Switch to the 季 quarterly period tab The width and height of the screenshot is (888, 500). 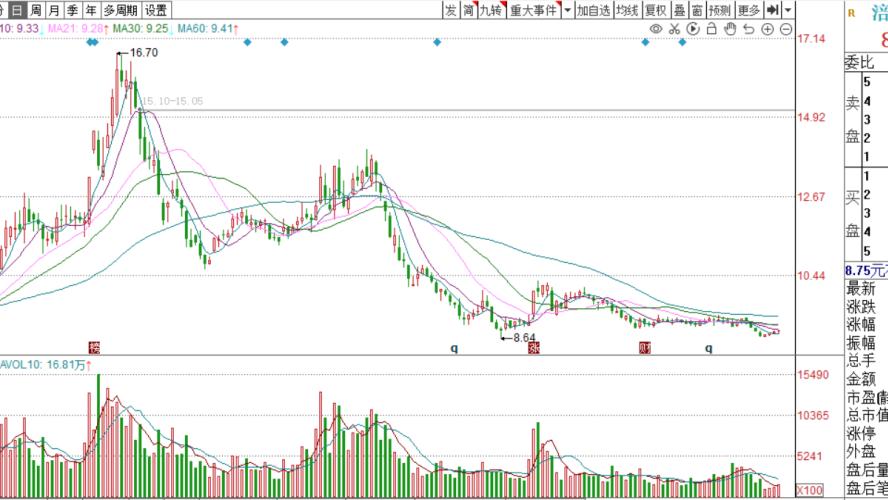[72, 10]
